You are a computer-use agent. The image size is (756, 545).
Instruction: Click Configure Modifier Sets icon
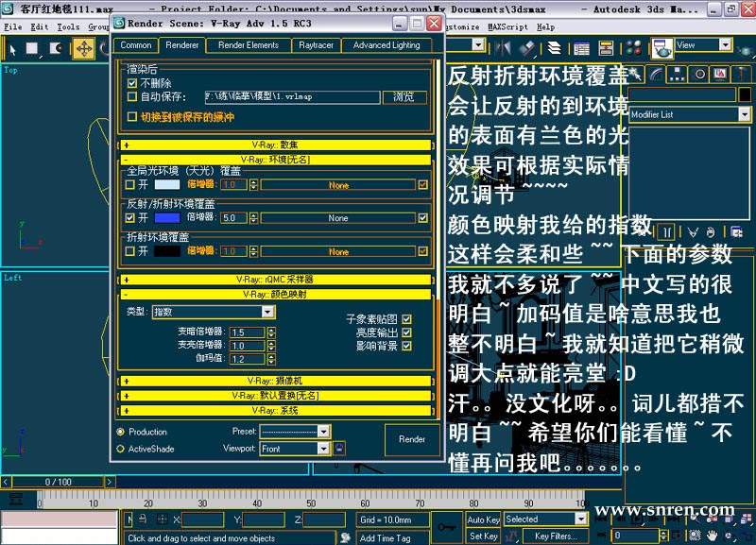point(737,232)
